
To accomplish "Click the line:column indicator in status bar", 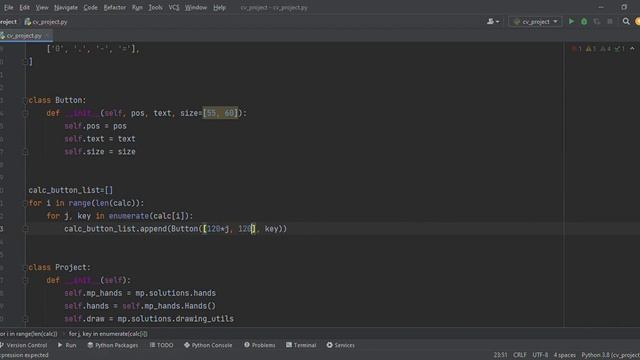I will pyautogui.click(x=500, y=355).
